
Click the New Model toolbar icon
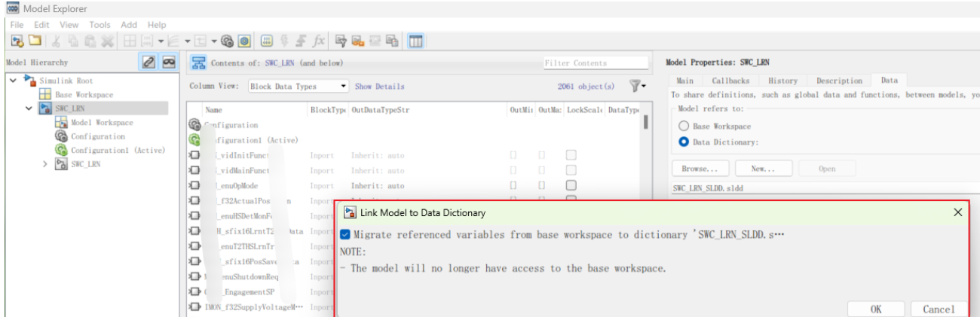pyautogui.click(x=17, y=41)
